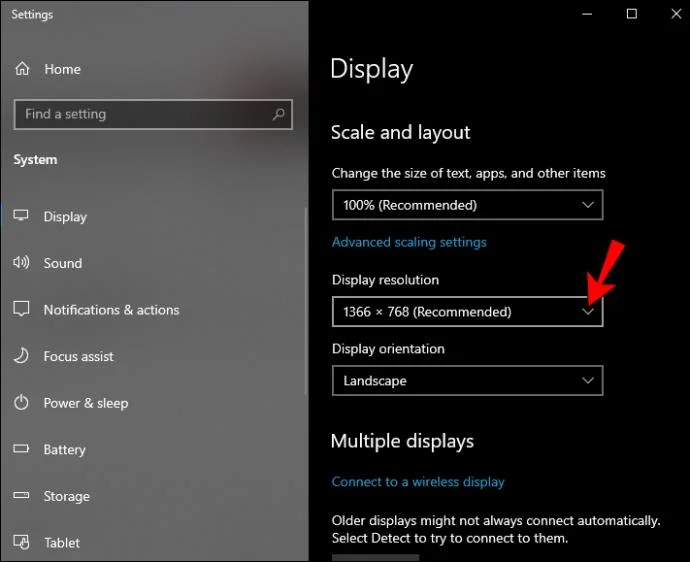Click Connect to a wireless display
690x562 pixels.
click(418, 482)
